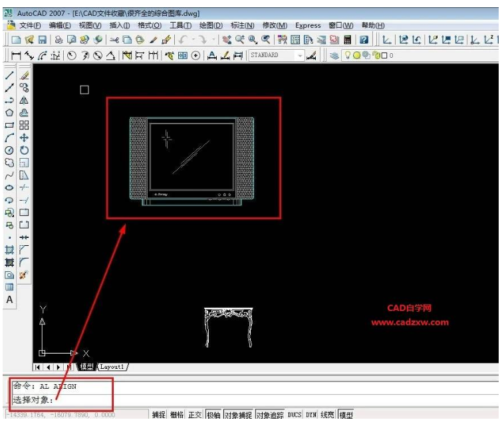The height and width of the screenshot is (422, 504).
Task: Activate the Explode modify tool
Action: pos(23,275)
